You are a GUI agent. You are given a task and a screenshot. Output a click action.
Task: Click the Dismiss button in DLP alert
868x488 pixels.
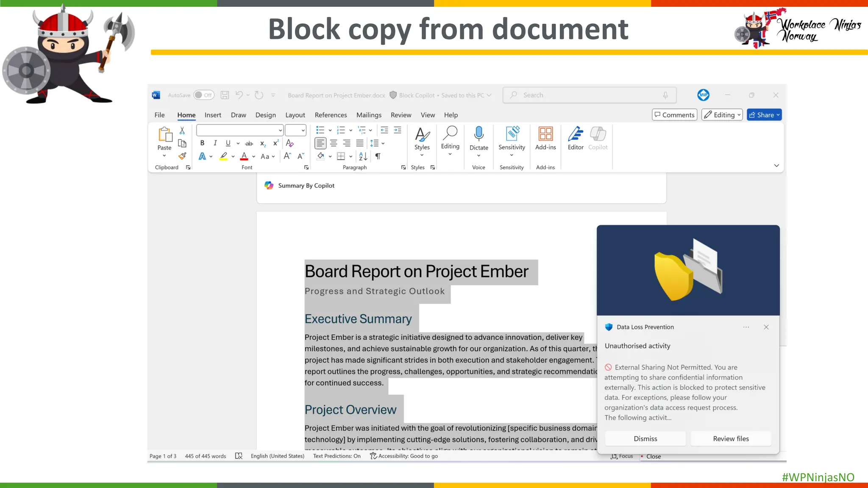tap(645, 439)
